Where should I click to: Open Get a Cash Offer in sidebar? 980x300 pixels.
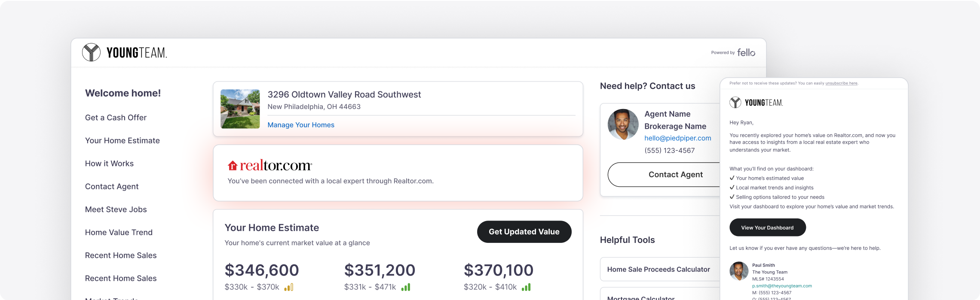pyautogui.click(x=116, y=118)
